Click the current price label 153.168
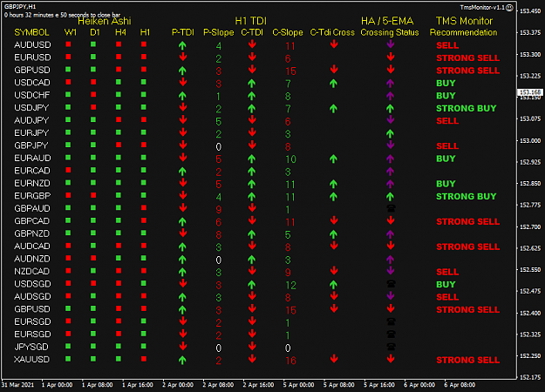545x392 pixels. click(530, 92)
